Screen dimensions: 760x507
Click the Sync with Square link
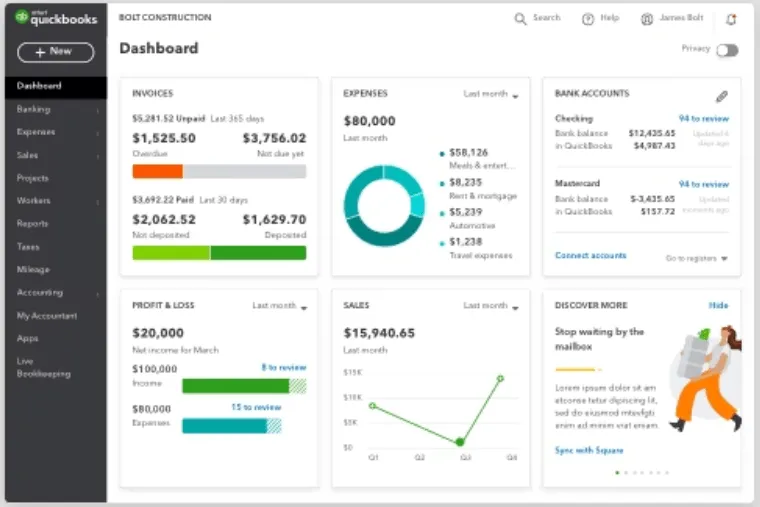[x=589, y=450]
